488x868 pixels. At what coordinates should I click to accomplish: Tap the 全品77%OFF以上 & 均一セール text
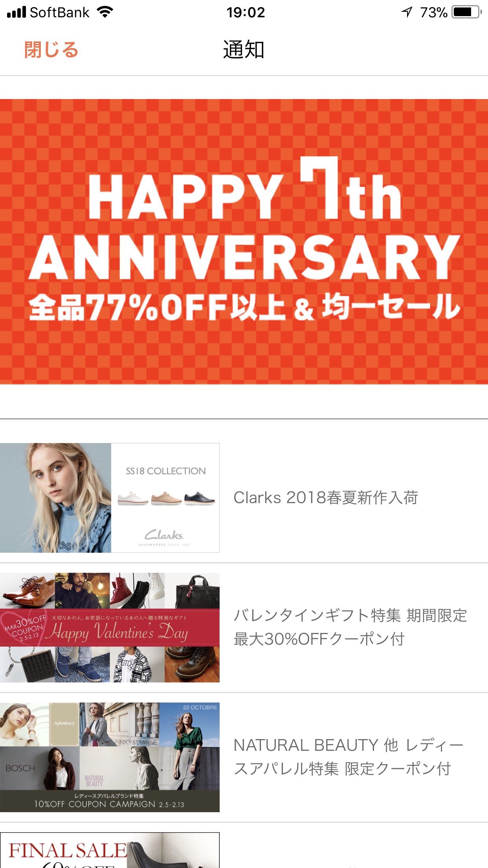pyautogui.click(x=244, y=307)
